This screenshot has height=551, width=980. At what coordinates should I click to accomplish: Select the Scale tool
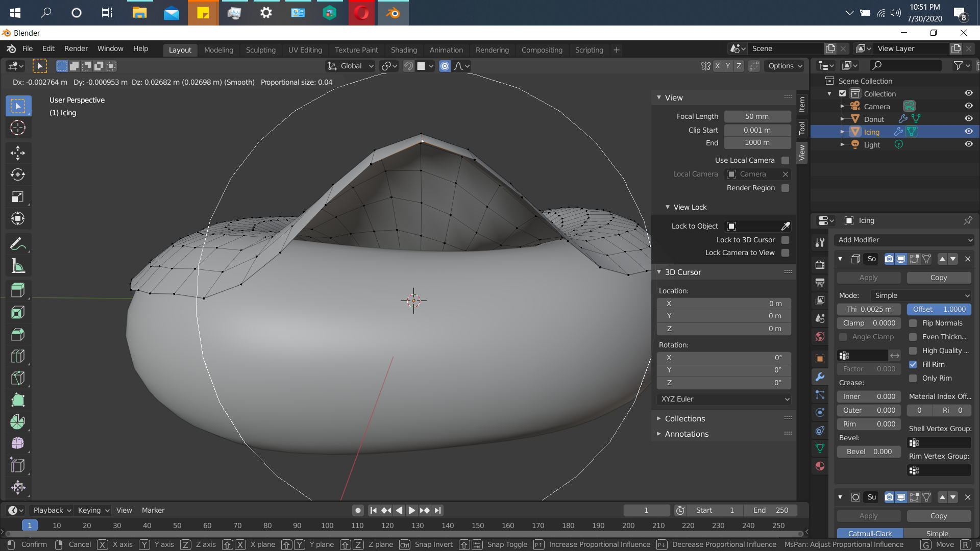(18, 196)
